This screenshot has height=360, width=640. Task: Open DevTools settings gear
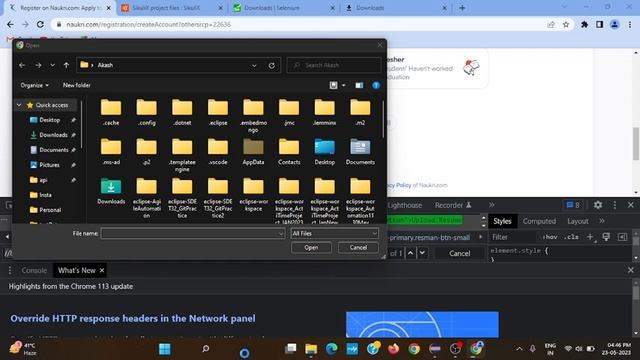click(598, 205)
